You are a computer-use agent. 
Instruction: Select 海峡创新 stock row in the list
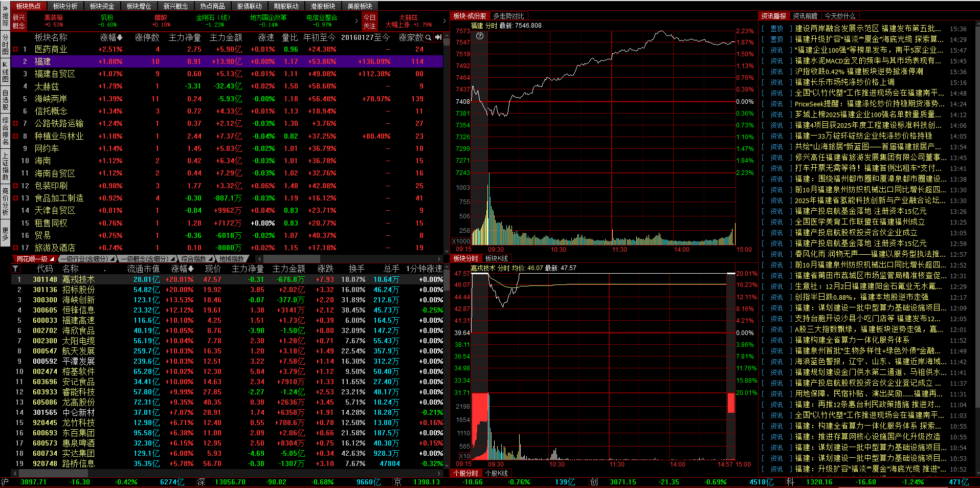(78, 300)
